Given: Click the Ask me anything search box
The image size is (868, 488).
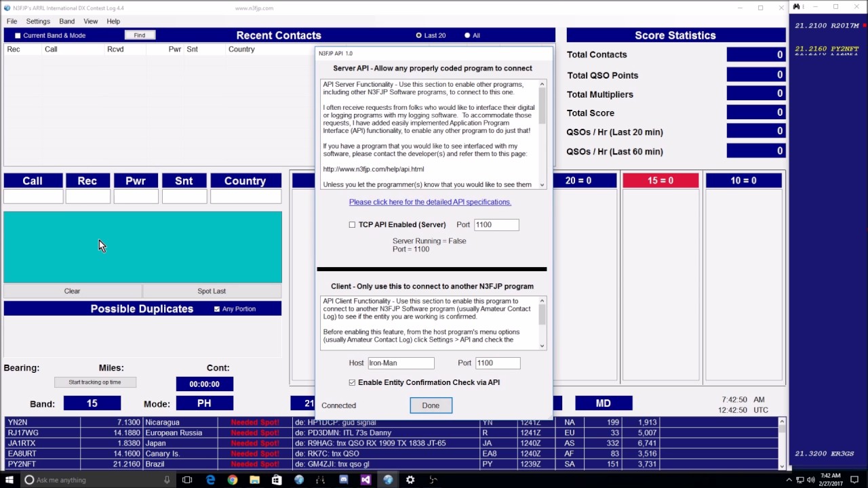Looking at the screenshot, I should point(98,480).
